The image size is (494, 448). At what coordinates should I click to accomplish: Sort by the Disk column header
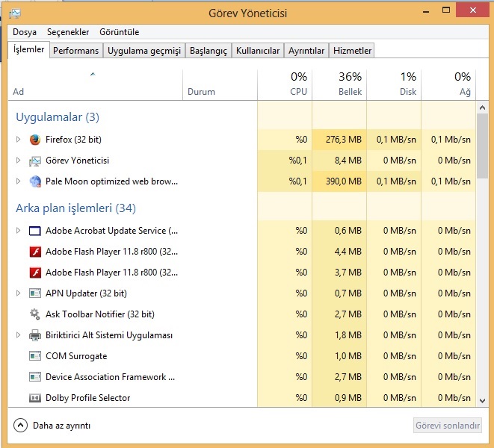[x=394, y=84]
